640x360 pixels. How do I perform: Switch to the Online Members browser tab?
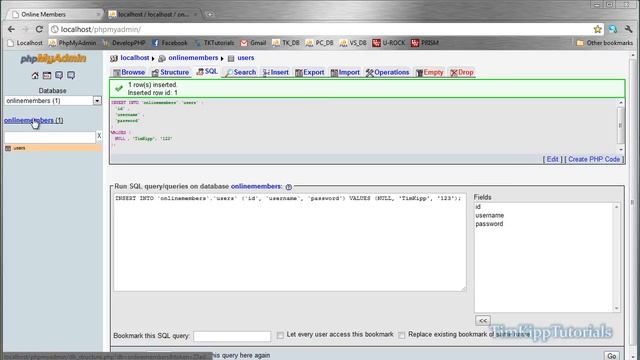point(55,14)
